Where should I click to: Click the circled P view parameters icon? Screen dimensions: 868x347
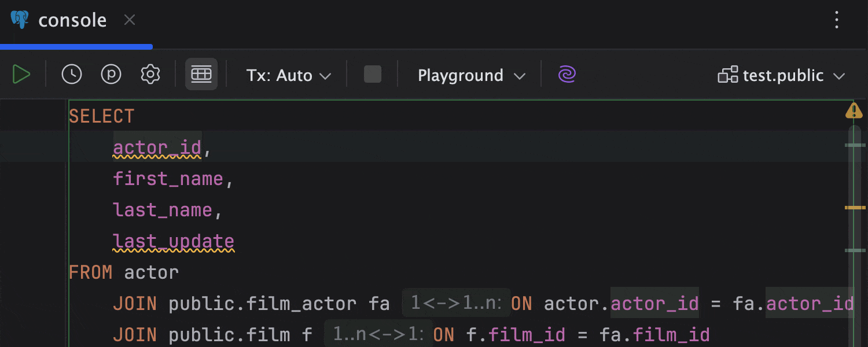pos(111,75)
